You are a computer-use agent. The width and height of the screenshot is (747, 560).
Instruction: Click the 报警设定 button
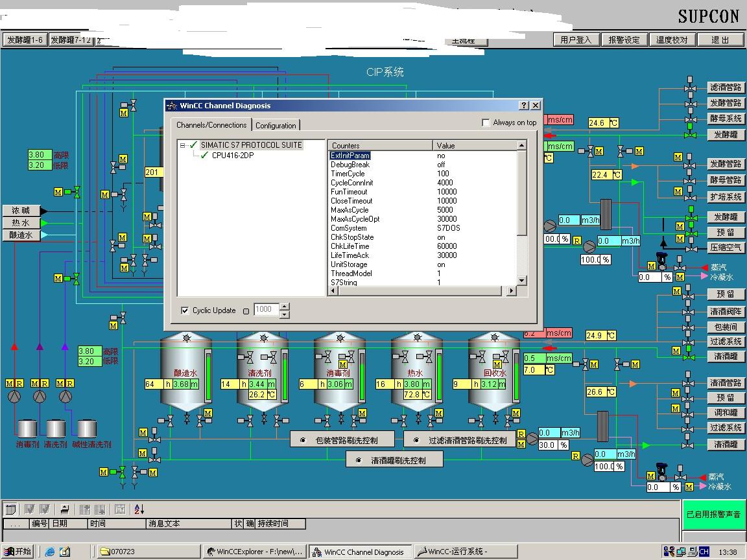624,40
